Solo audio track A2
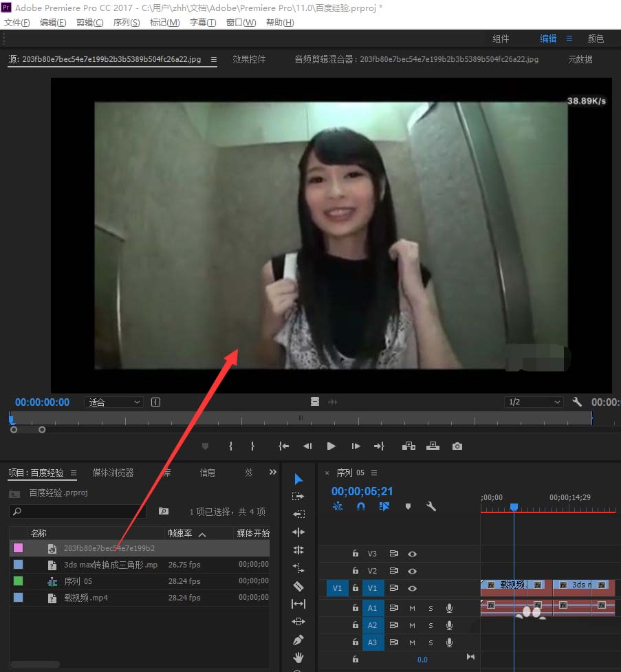 (x=431, y=625)
